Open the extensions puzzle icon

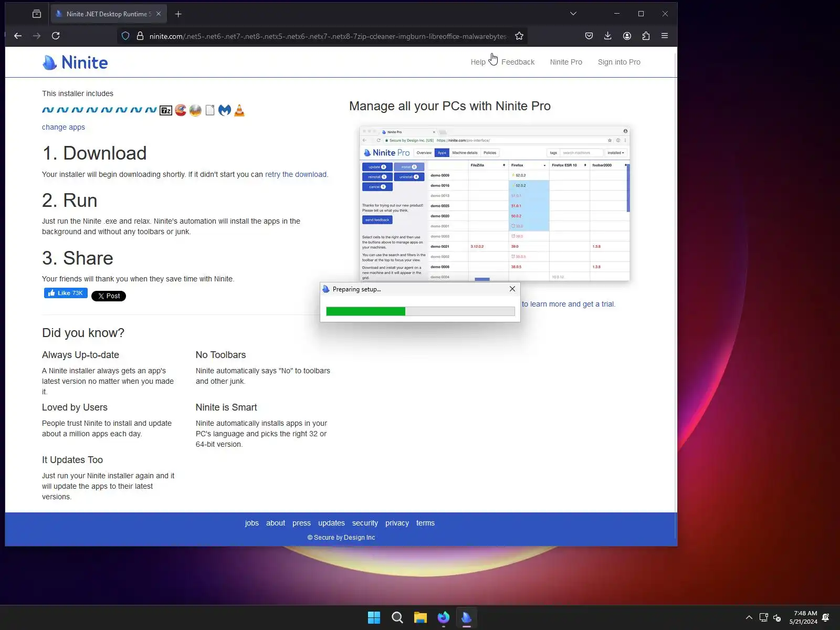click(646, 36)
